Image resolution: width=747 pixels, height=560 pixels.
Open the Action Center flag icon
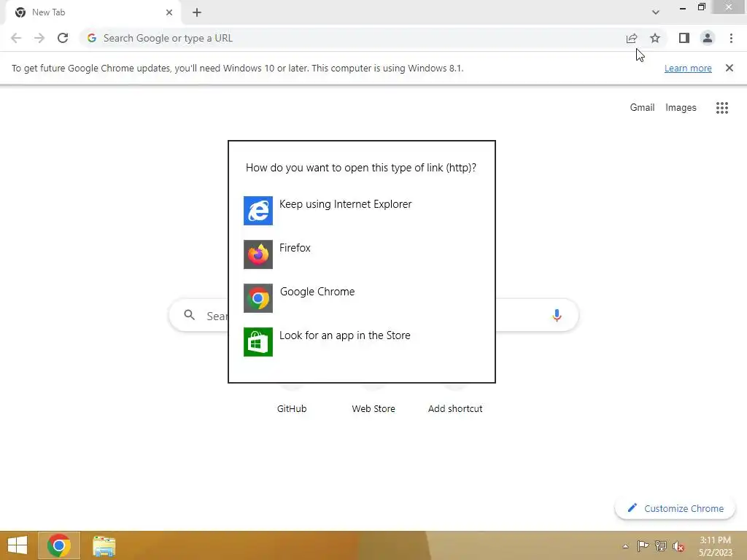(643, 546)
